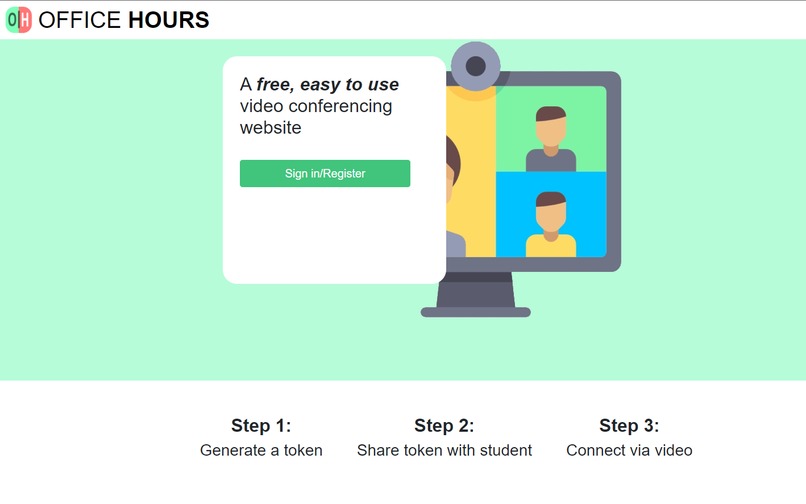Click the gray shirt of top-right avatar
The image size is (806, 504).
click(551, 161)
